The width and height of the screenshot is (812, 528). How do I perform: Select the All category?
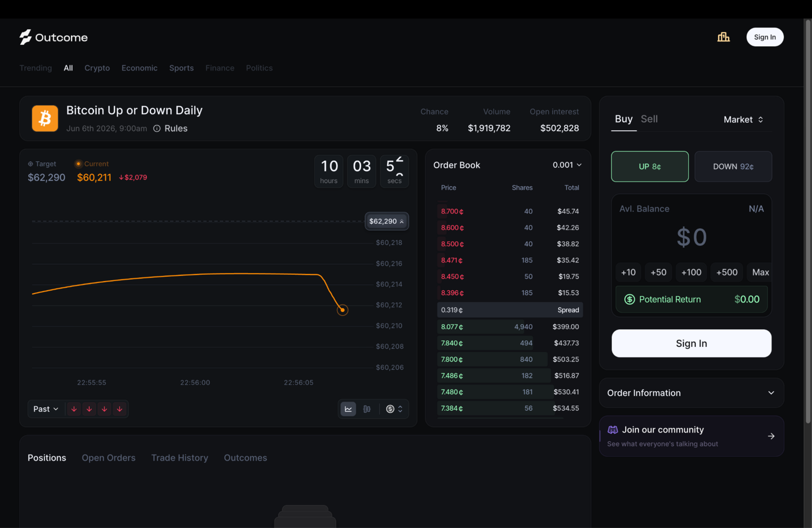(68, 68)
